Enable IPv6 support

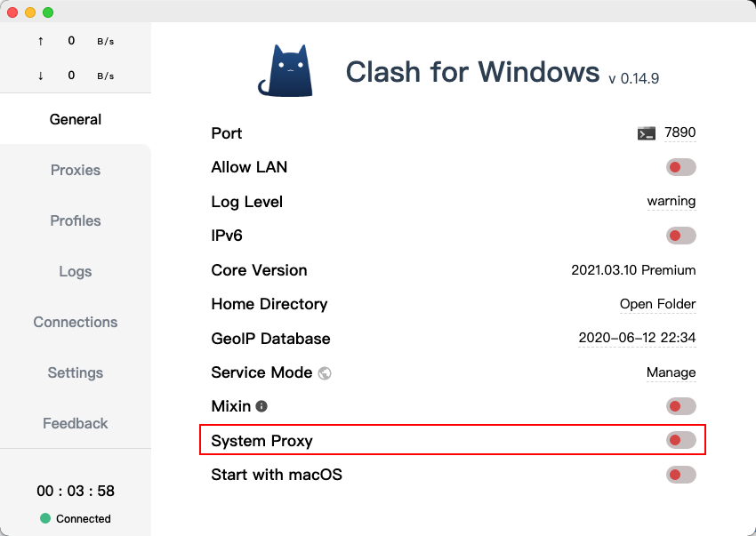coord(680,236)
